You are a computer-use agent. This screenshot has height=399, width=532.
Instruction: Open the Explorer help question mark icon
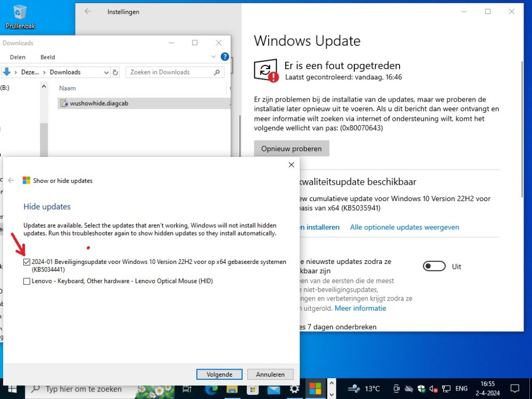click(225, 57)
